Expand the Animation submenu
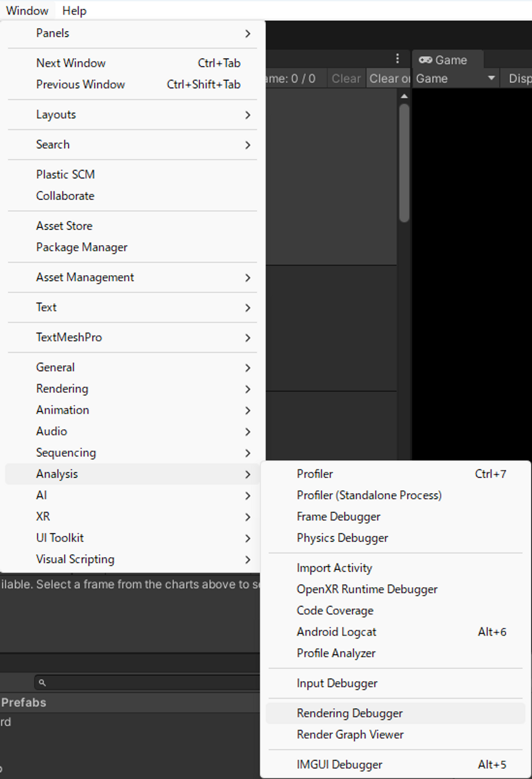Screen dimensions: 532x779 pyautogui.click(x=133, y=410)
